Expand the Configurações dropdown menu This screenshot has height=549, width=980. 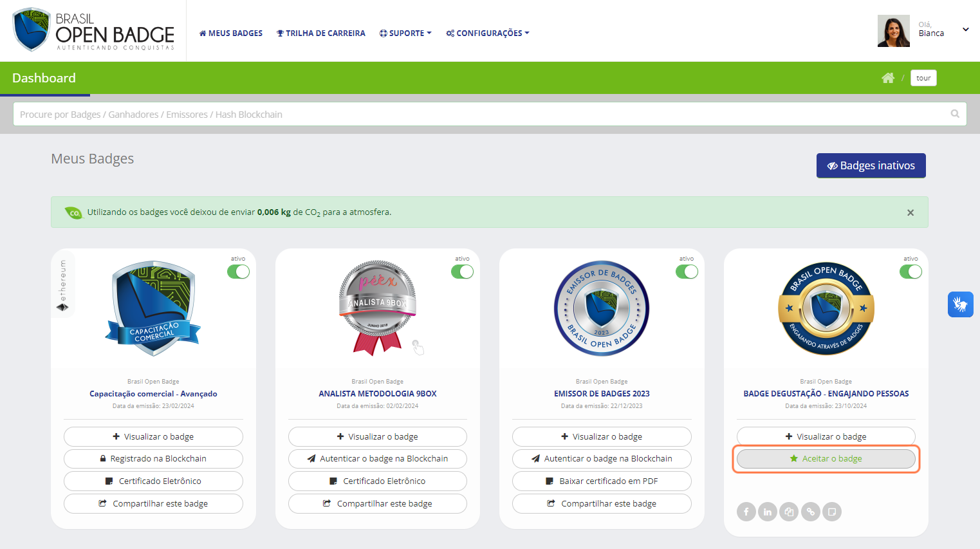[x=488, y=33]
